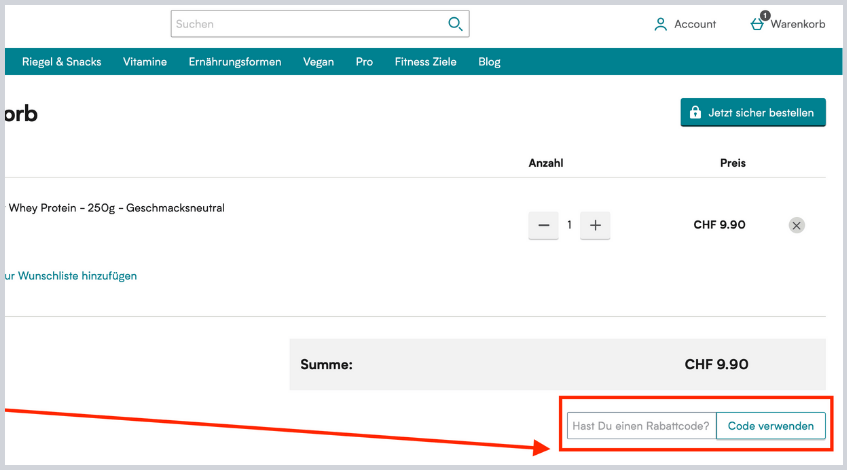Screen dimensions: 847x470
Task: Open the Whey Protein product link
Action: click(x=116, y=208)
